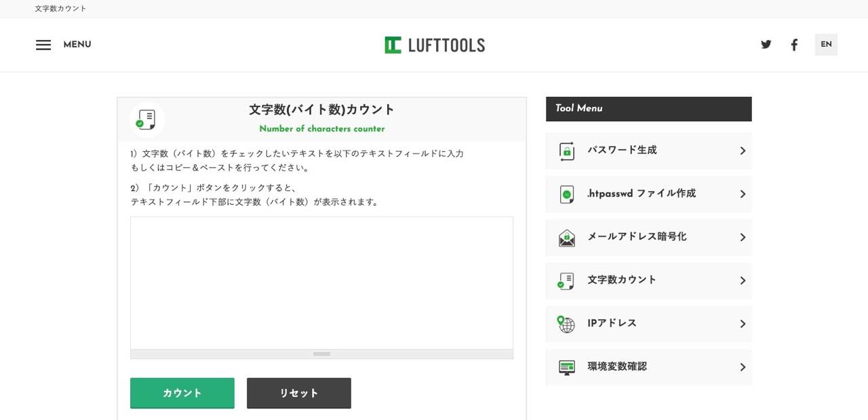The width and height of the screenshot is (868, 420).
Task: Switch language with the EN toggle
Action: coord(826,45)
